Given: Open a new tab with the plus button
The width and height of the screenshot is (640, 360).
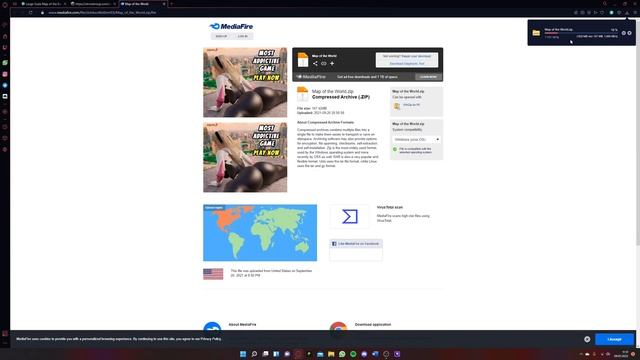Looking at the screenshot, I should tap(171, 4).
